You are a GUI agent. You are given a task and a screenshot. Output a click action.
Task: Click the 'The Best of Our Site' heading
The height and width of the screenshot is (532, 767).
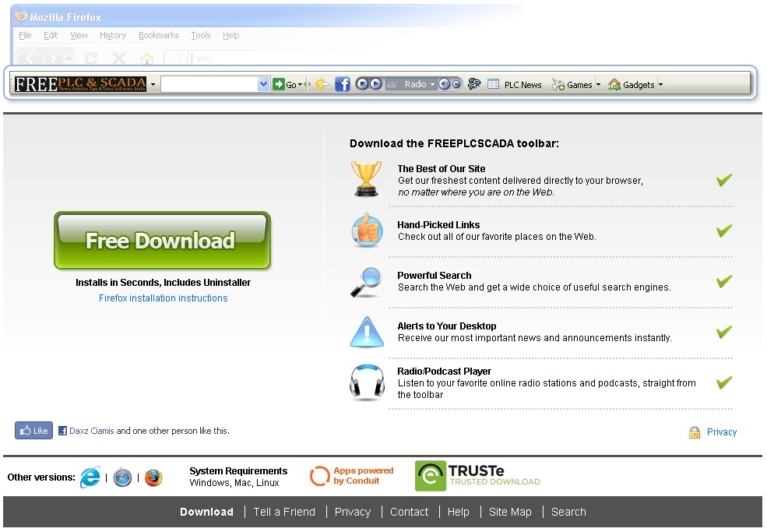point(442,169)
